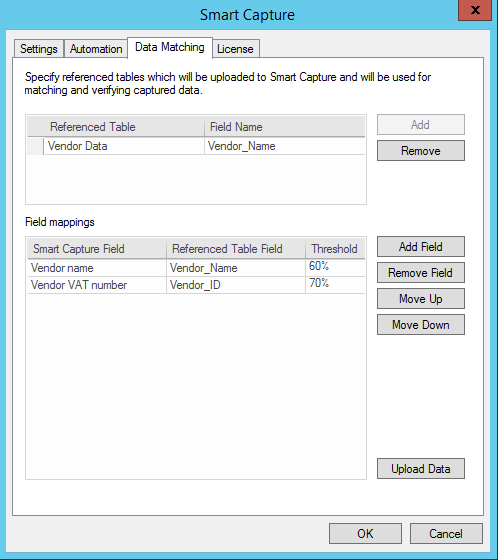
Task: Click the 70% threshold value
Action: point(335,285)
